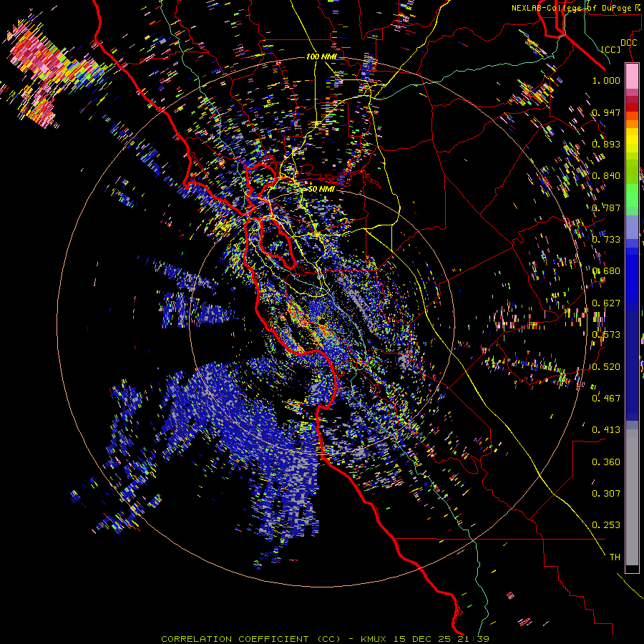Click the "100 NMI" range ring label
This screenshot has width=644, height=644.
321,57
